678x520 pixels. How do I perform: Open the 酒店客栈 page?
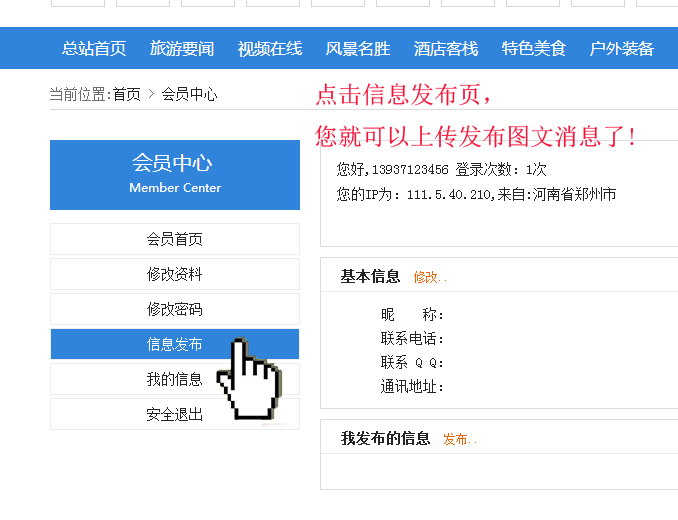[x=446, y=48]
